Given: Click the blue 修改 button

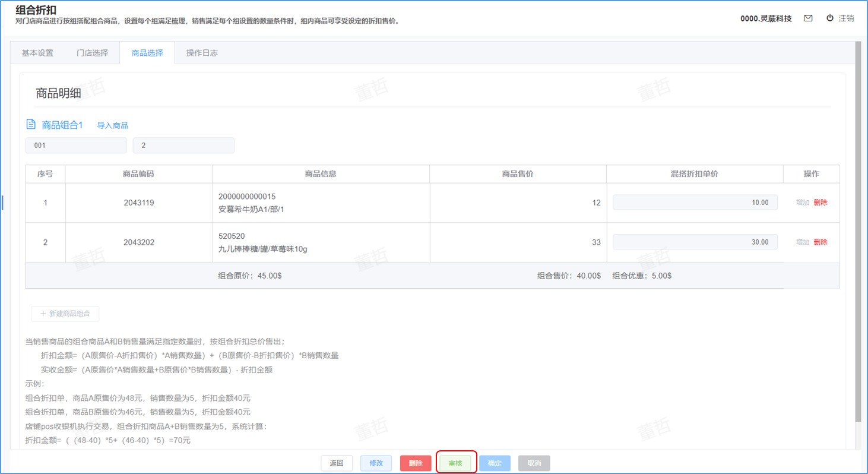Looking at the screenshot, I should (x=376, y=463).
